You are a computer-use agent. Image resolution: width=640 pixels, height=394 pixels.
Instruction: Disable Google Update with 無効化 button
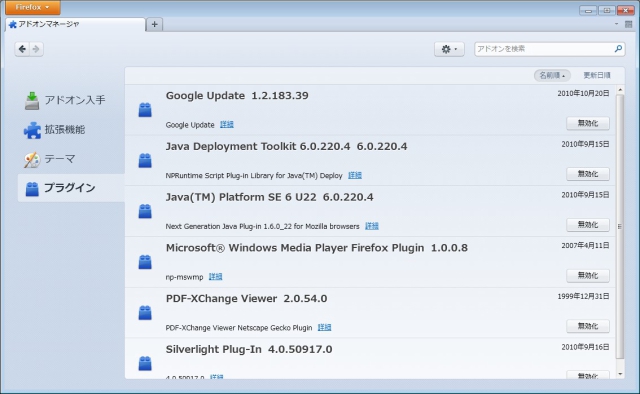tap(588, 123)
